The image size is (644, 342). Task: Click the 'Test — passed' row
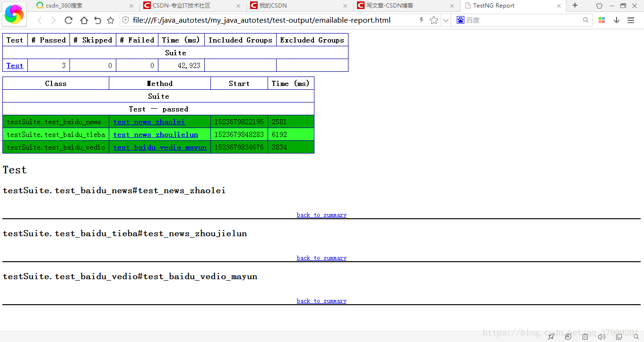pyautogui.click(x=158, y=109)
